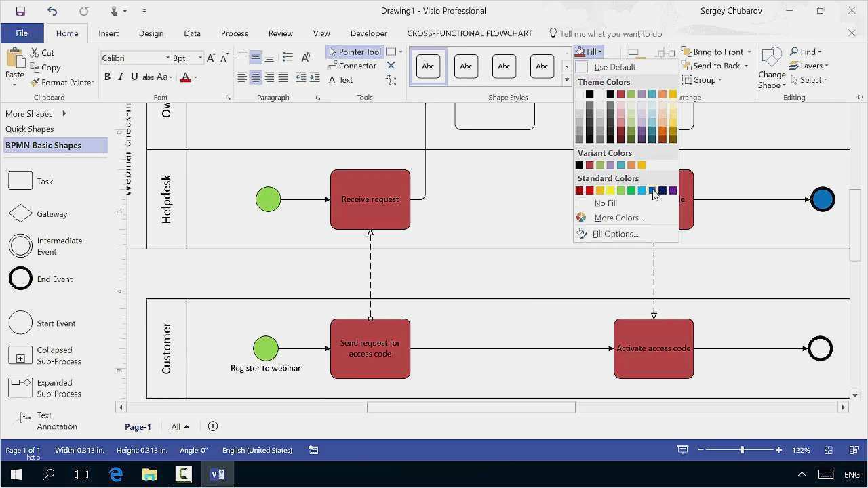The width and height of the screenshot is (868, 488).
Task: Click More Colors... option
Action: 618,218
